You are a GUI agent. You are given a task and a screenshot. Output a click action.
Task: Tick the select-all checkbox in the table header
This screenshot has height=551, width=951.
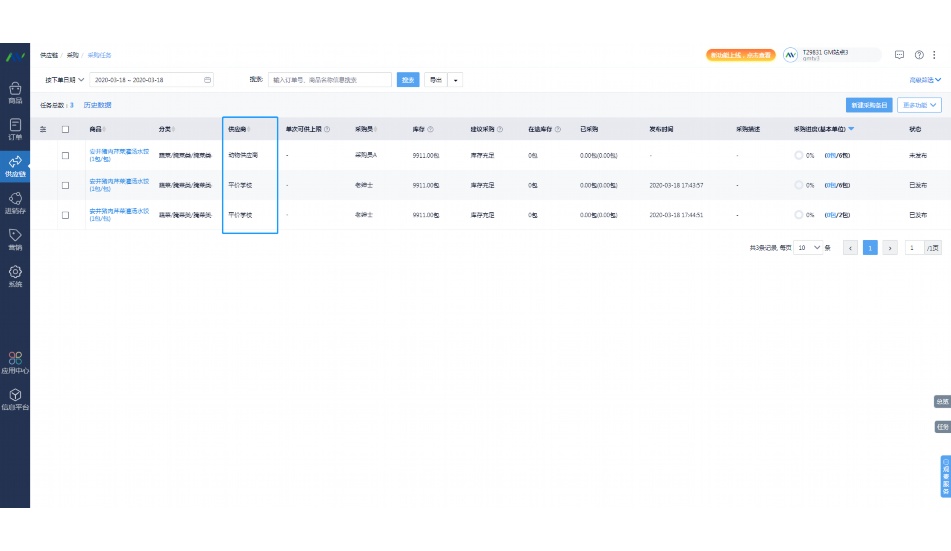[x=66, y=129]
